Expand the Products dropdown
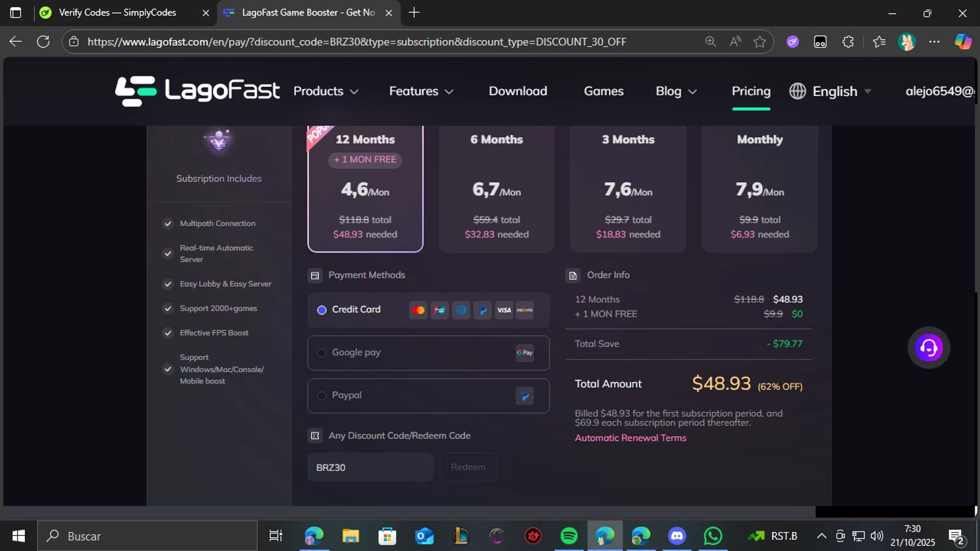The height and width of the screenshot is (551, 980). point(326,91)
